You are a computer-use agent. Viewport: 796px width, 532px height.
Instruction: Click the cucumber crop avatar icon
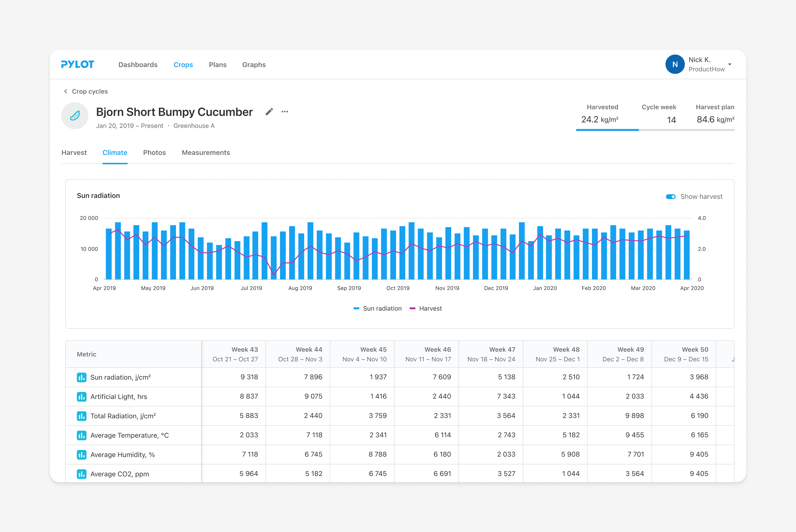pyautogui.click(x=75, y=116)
